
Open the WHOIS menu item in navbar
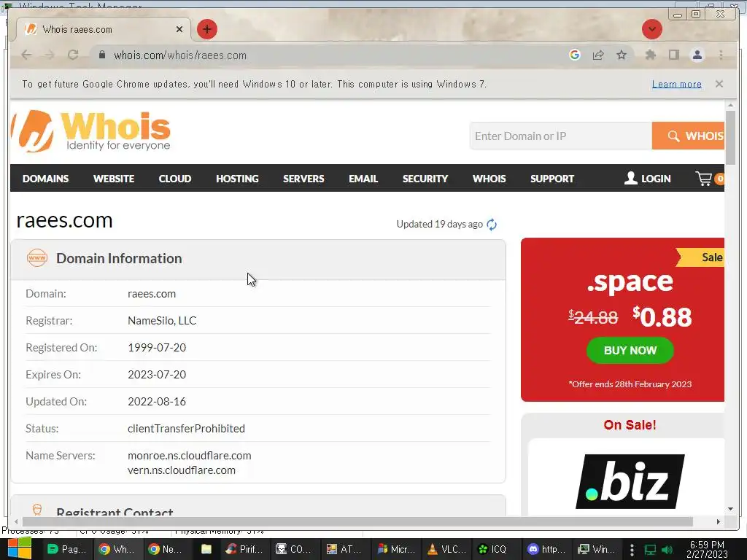[489, 179]
